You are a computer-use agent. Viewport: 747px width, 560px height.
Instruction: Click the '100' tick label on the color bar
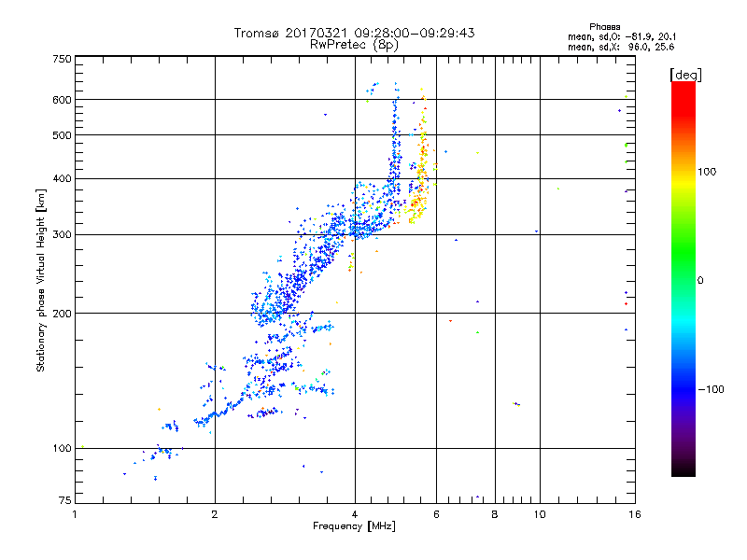pos(707,172)
